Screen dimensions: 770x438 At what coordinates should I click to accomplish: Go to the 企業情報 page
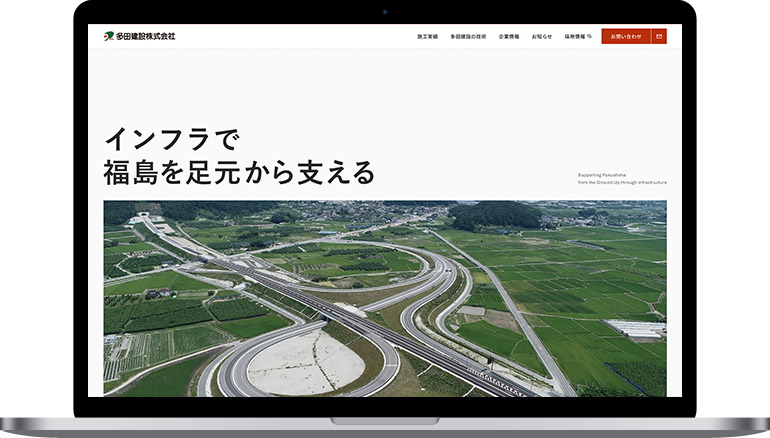pyautogui.click(x=509, y=36)
